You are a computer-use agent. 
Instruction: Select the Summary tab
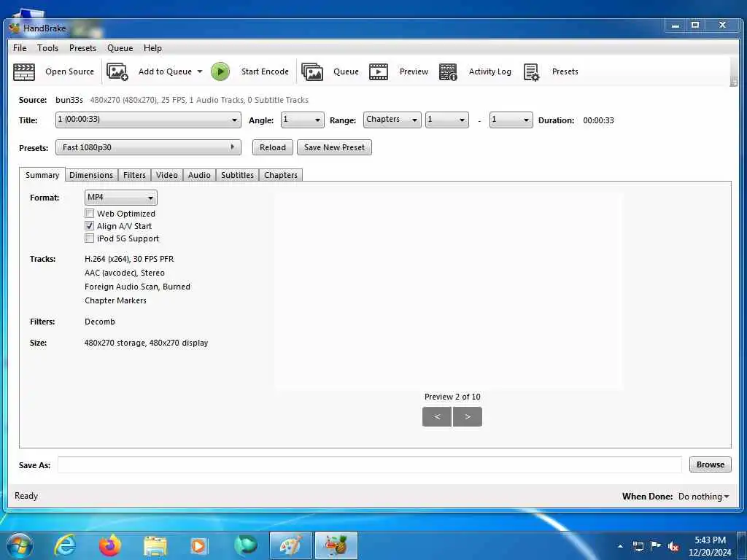pyautogui.click(x=42, y=175)
